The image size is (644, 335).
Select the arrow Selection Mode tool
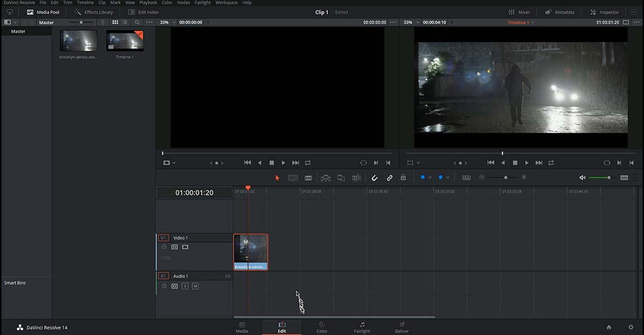click(x=277, y=178)
